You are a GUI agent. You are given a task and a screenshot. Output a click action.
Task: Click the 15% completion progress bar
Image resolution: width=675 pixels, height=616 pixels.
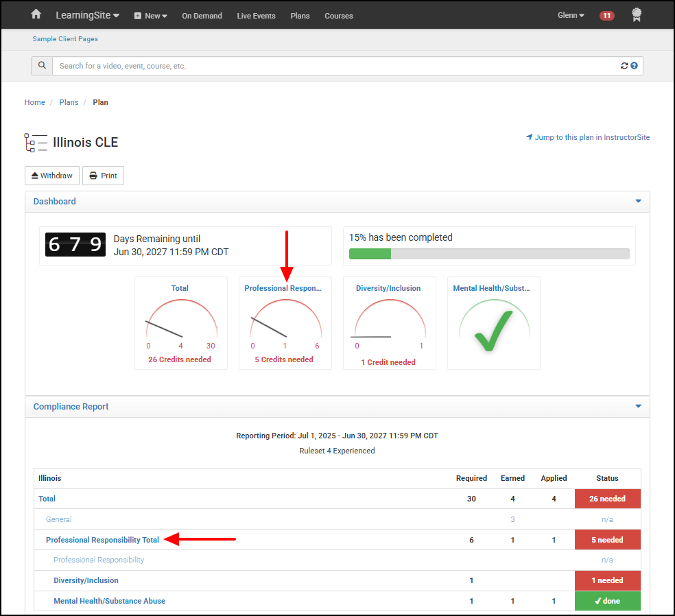click(x=489, y=254)
